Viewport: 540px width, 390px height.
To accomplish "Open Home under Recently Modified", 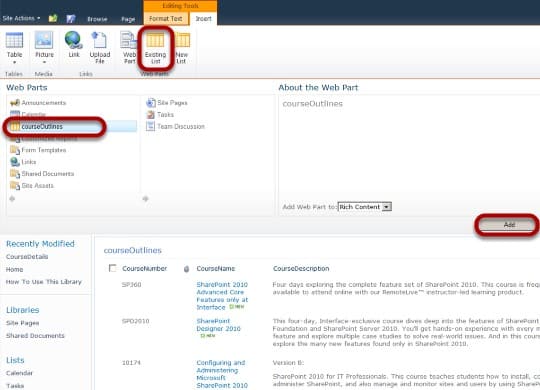I will coord(14,269).
